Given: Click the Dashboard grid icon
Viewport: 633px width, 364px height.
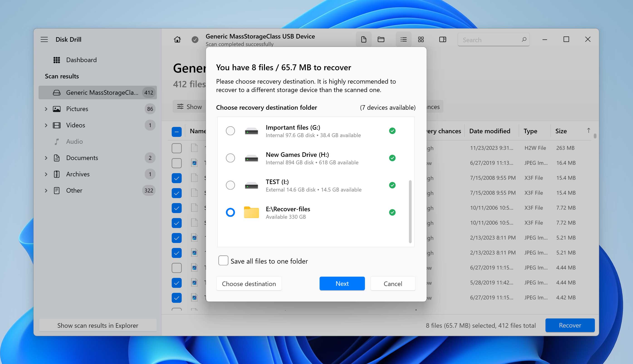Looking at the screenshot, I should (57, 60).
